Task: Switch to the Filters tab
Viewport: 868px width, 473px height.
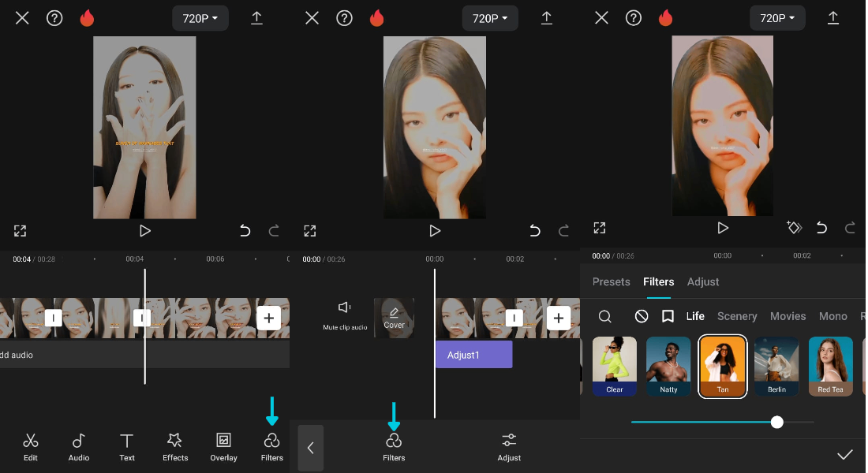Action: 658,281
